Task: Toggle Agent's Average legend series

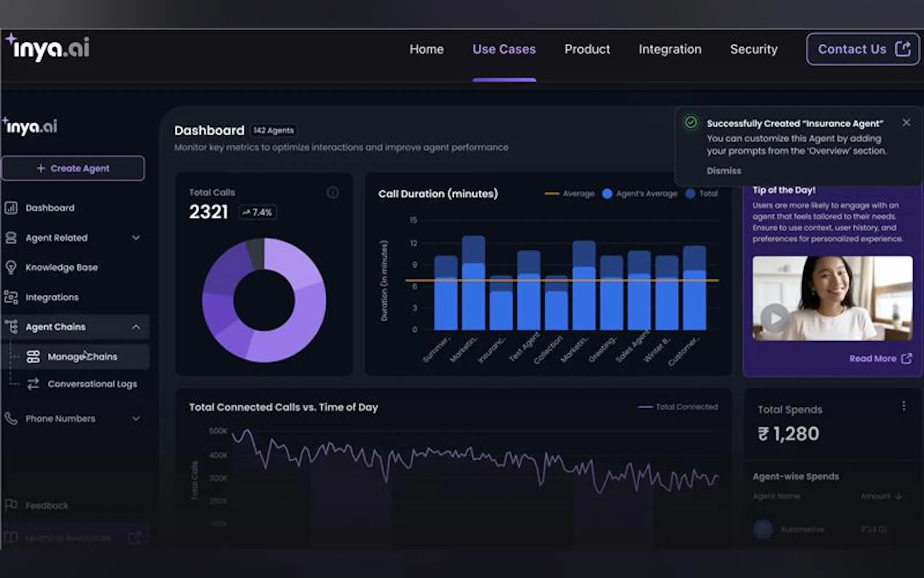Action: tap(607, 194)
